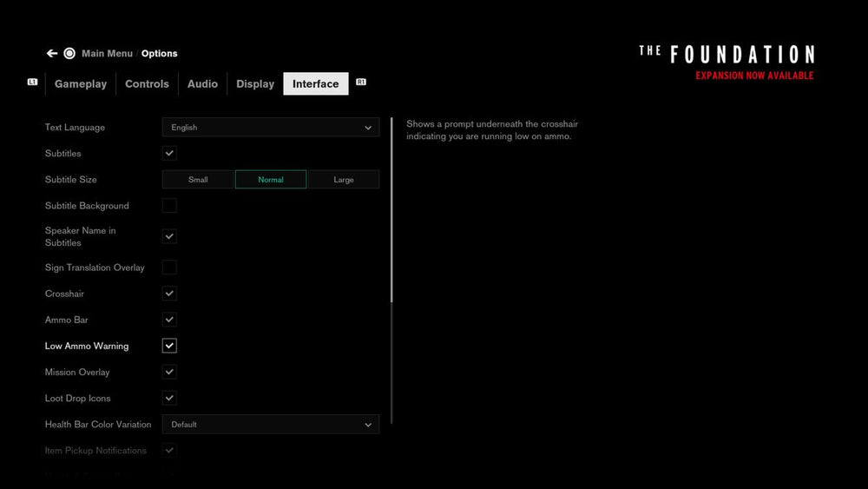Enable the Subtitle Background checkbox
868x489 pixels.
tap(169, 206)
